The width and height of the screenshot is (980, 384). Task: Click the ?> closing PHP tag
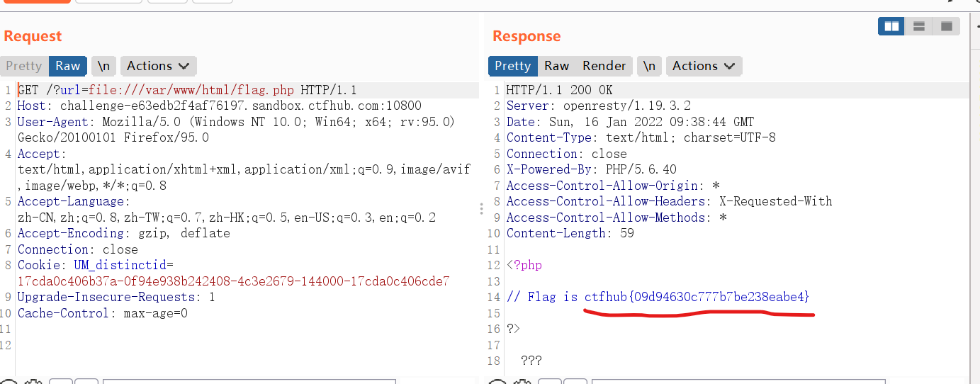click(514, 329)
